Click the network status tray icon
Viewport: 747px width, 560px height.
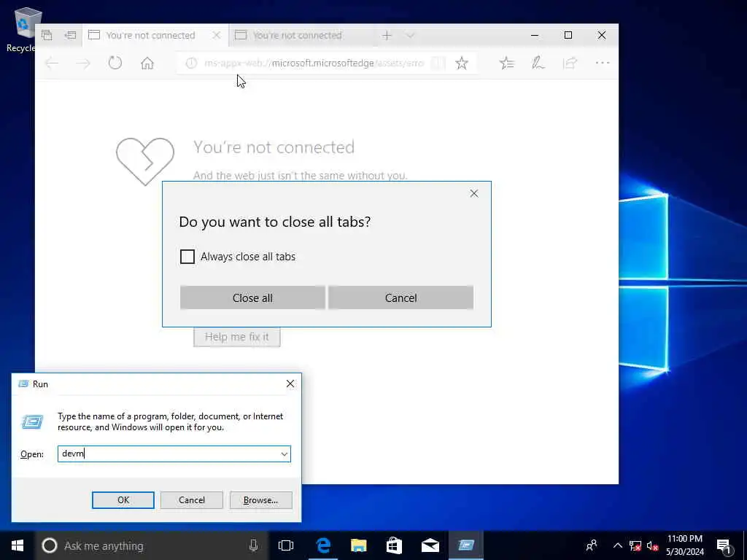(635, 545)
